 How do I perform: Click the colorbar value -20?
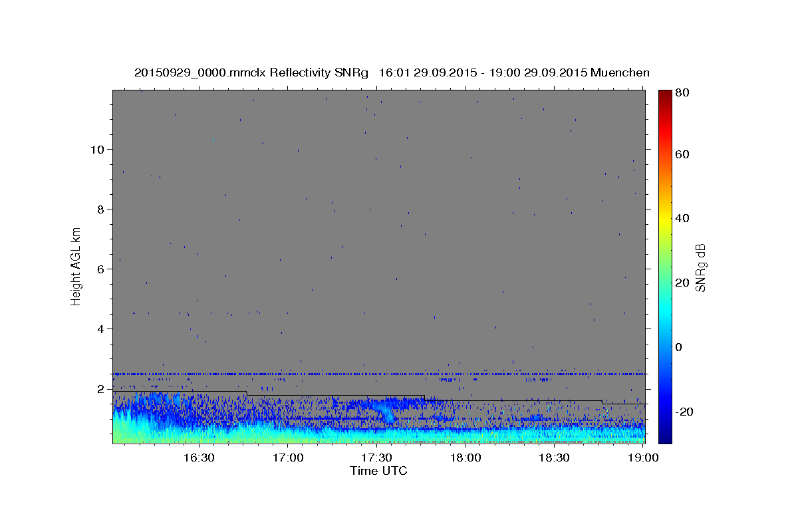(683, 412)
